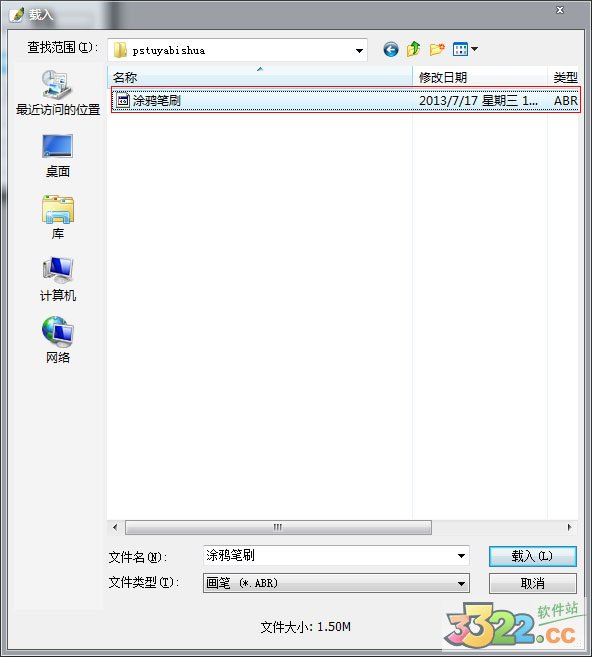The height and width of the screenshot is (657, 592).
Task: Go up one folder level
Action: click(414, 49)
